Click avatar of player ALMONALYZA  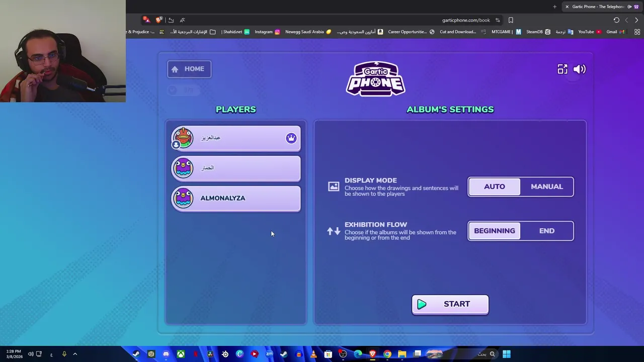[x=183, y=198]
